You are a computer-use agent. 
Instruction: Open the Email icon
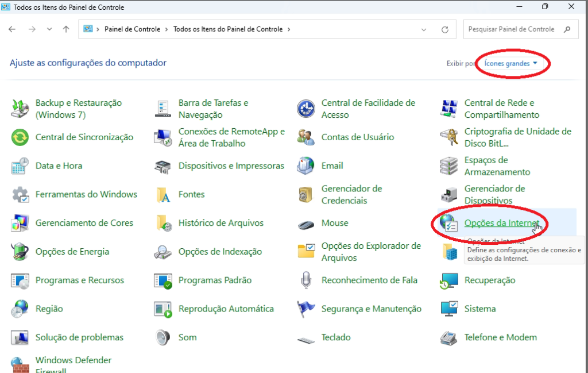pos(306,166)
